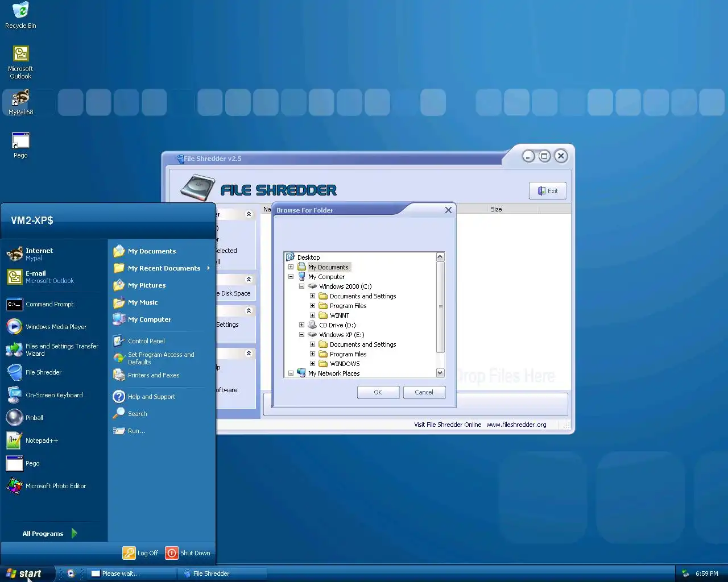Expand WINDOWS folder node
728x582 pixels.
312,364
